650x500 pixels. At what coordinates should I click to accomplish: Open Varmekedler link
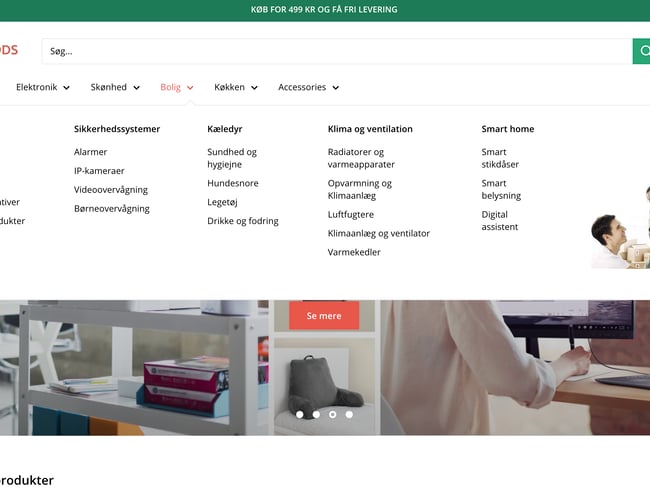pyautogui.click(x=354, y=252)
